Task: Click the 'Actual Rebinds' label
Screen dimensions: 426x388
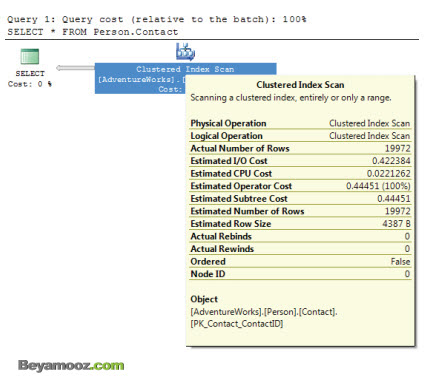Action: coord(221,236)
